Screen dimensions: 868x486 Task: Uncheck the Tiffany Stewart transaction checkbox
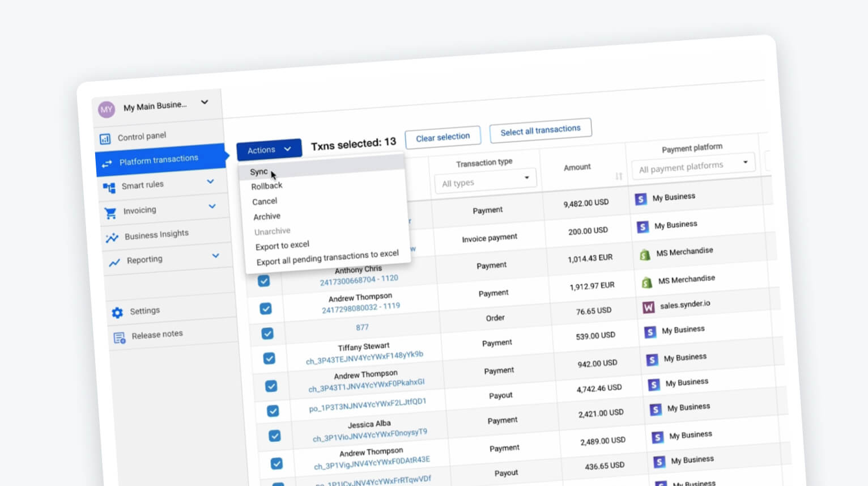tap(269, 358)
